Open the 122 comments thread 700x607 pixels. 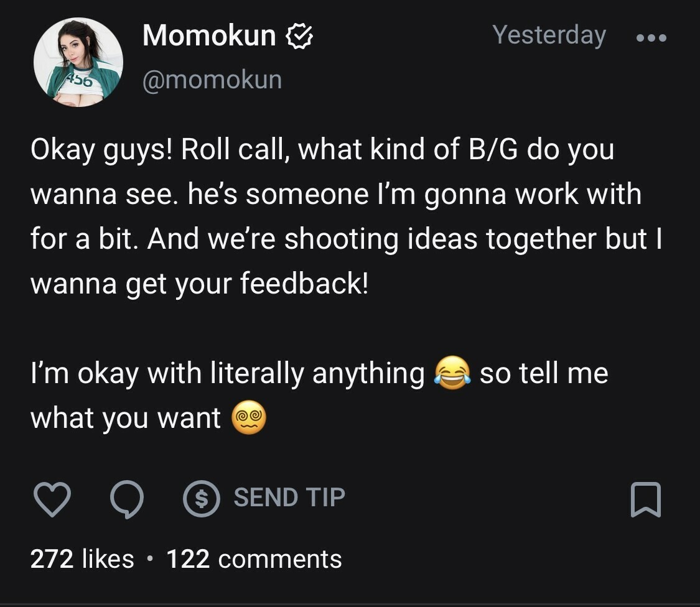point(254,559)
